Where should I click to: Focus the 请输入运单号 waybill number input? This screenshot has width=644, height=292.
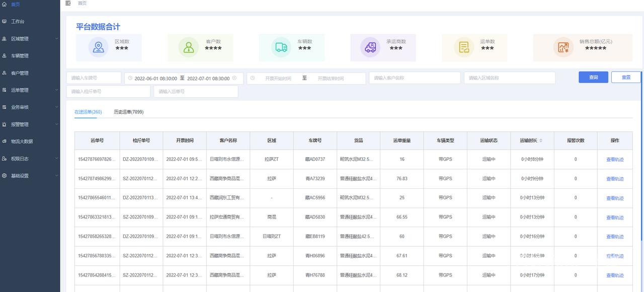(x=196, y=92)
